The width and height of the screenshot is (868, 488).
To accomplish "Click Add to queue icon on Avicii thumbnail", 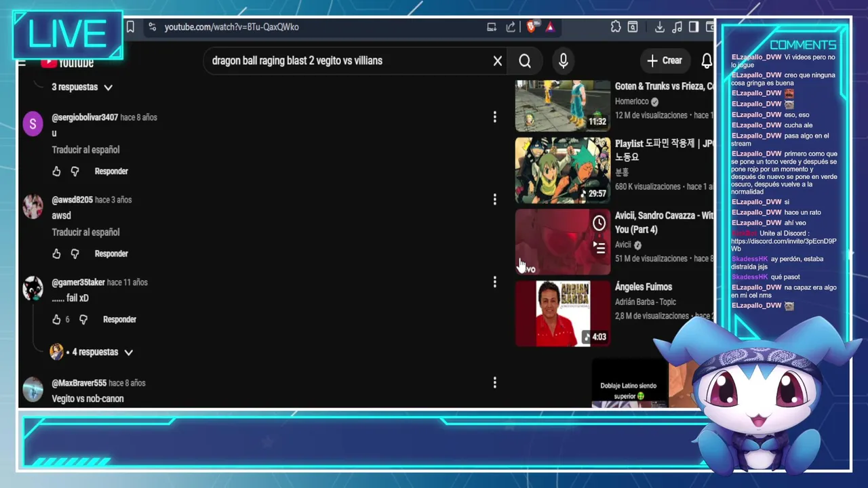I will pos(599,247).
